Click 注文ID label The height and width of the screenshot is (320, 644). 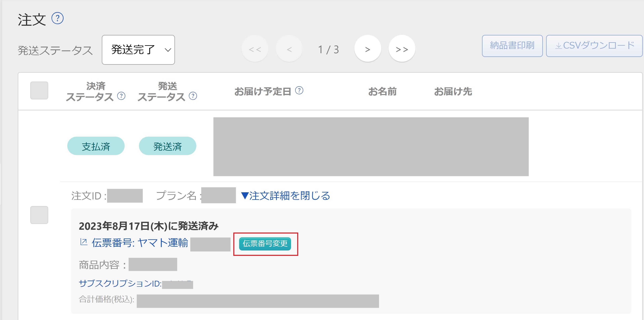coord(89,196)
